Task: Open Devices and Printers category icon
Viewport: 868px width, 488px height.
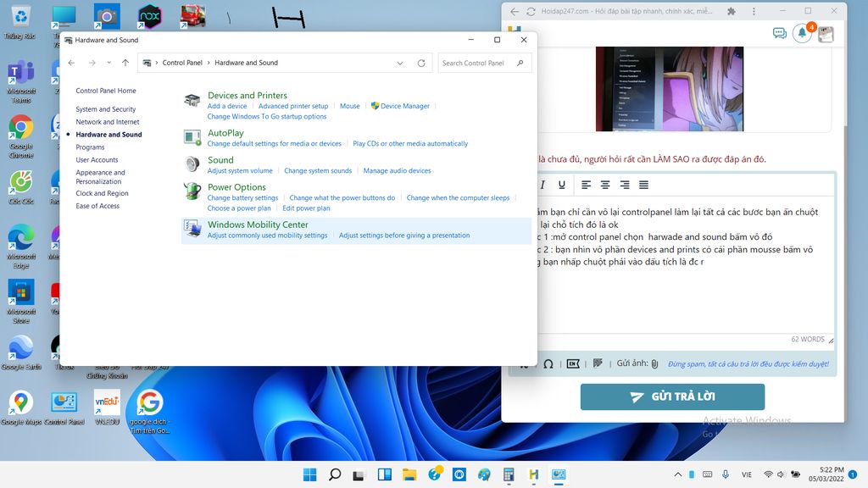Action: [x=192, y=100]
